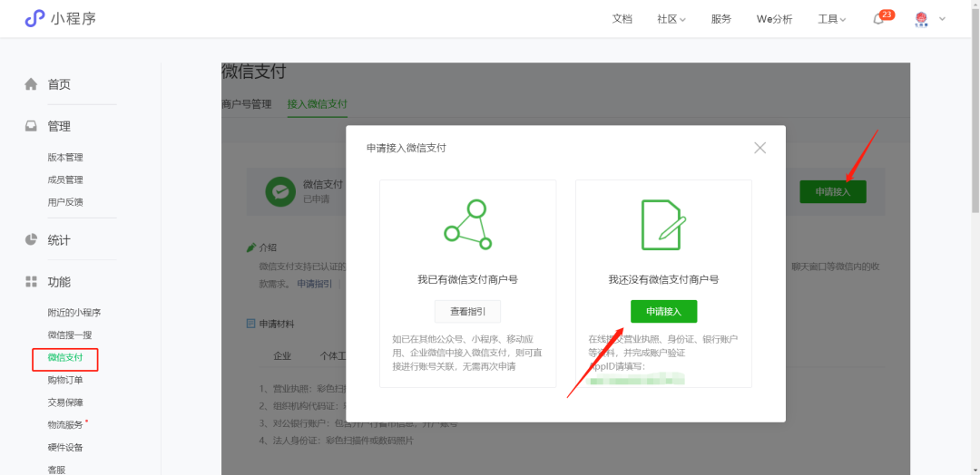Click green 申请接入 button in dialog
980x475 pixels.
pyautogui.click(x=663, y=311)
